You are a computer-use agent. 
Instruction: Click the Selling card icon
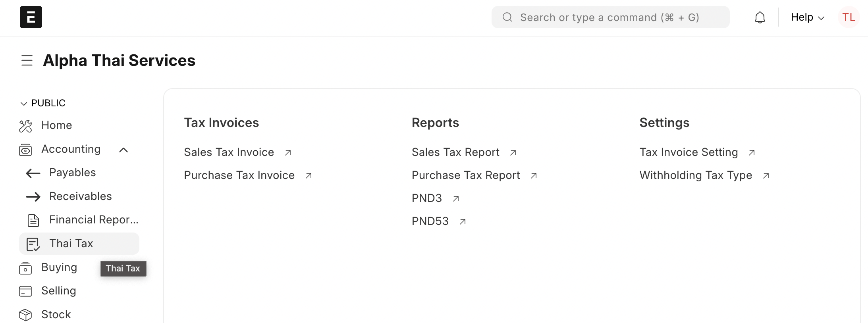[x=25, y=291]
